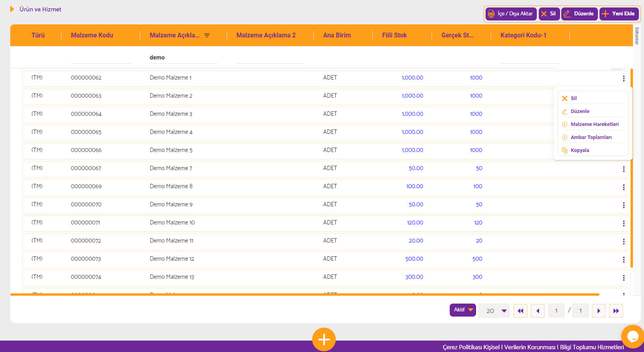Go to next page arrow
The width and height of the screenshot is (644, 352).
599,311
